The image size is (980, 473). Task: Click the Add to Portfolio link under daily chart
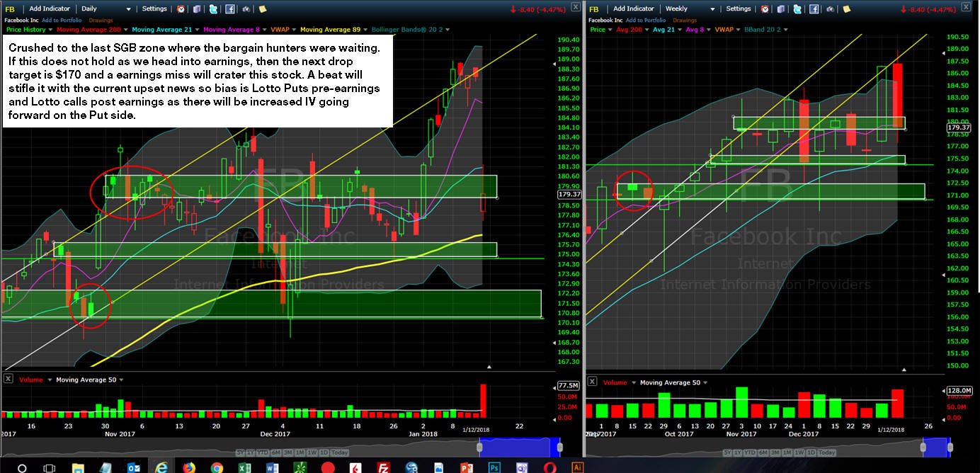click(x=63, y=21)
